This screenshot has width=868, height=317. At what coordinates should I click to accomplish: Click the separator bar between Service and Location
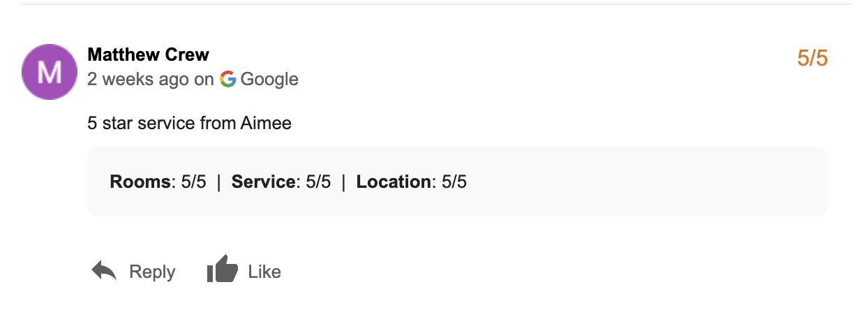click(343, 182)
